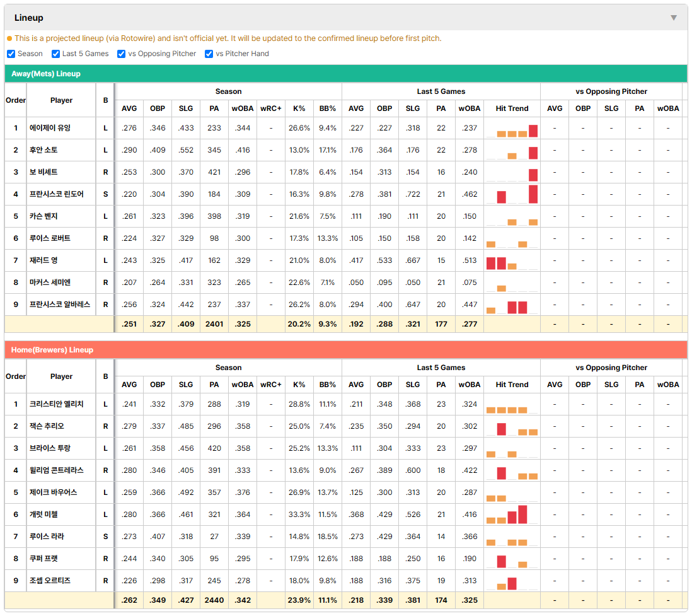Image resolution: width=692 pixels, height=616 pixels.
Task: Sort Mets table by wOBA season column
Action: pyautogui.click(x=243, y=108)
